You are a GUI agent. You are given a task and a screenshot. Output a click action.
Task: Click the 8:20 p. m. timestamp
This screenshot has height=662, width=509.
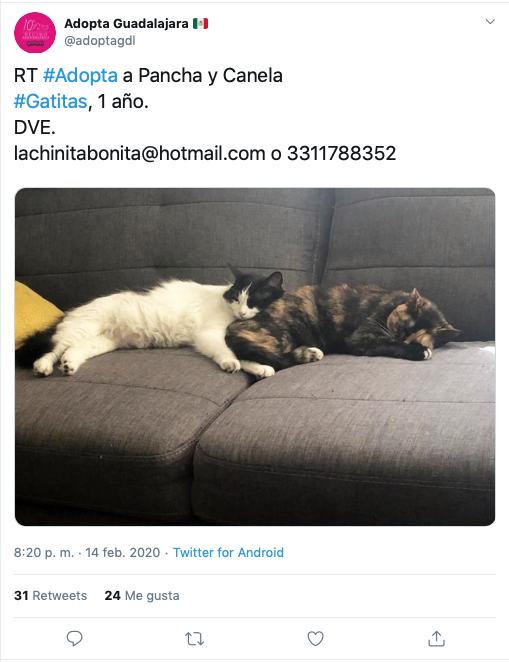coord(44,552)
